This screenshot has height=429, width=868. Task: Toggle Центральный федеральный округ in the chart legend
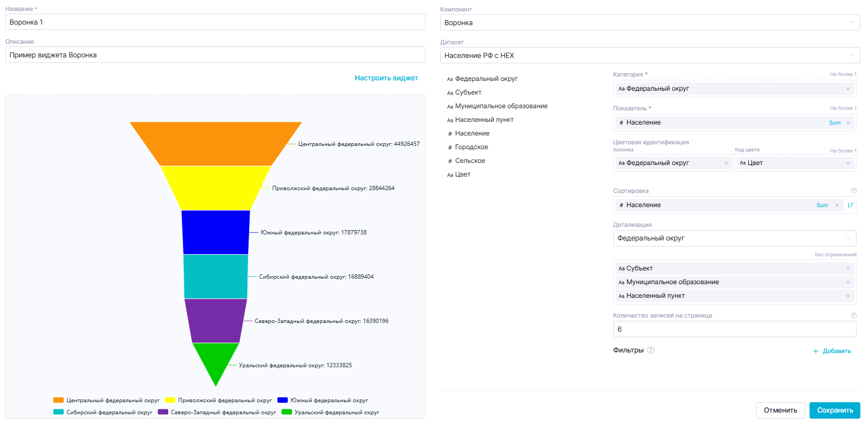107,401
